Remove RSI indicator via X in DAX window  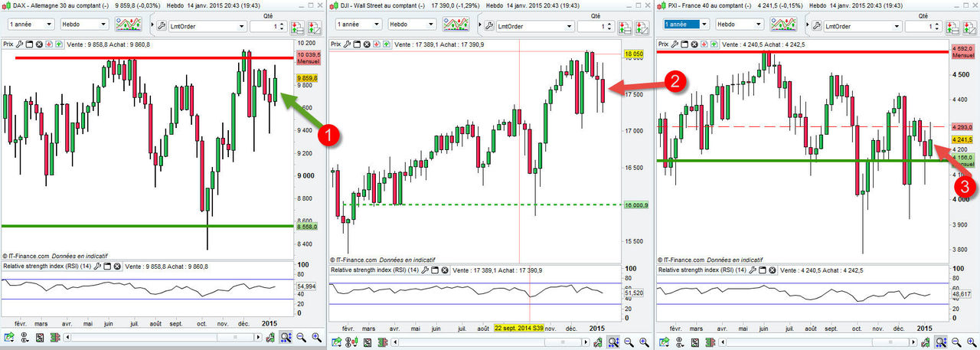(x=117, y=266)
